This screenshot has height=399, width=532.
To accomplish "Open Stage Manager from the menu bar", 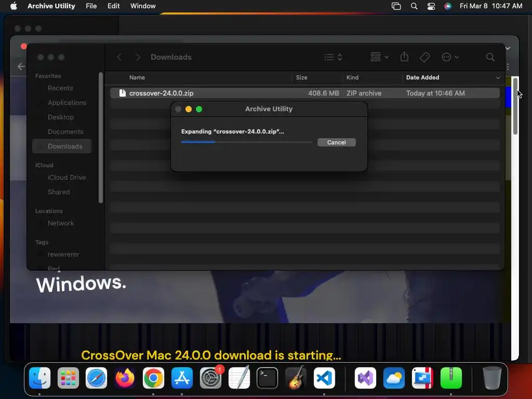I will point(396,6).
